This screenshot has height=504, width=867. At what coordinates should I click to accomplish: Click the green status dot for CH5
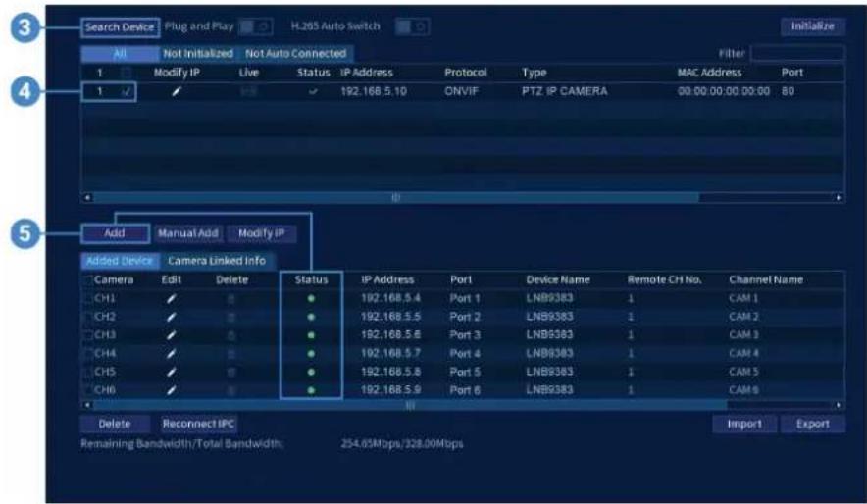point(311,372)
